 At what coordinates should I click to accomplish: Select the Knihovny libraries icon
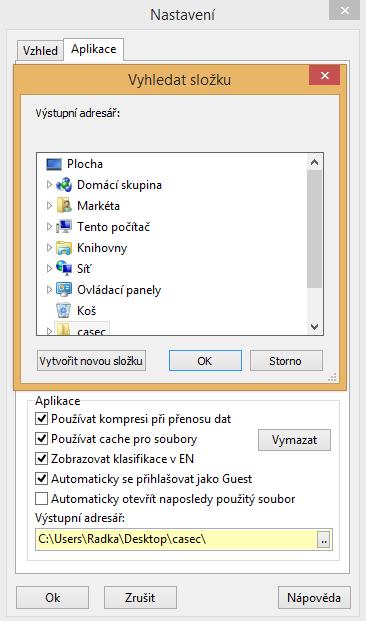point(64,248)
